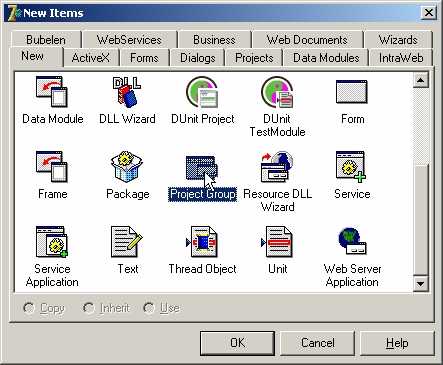Screen dimensions: 443x365
Task: Click the 'Service Application' label text
Action: (x=52, y=275)
